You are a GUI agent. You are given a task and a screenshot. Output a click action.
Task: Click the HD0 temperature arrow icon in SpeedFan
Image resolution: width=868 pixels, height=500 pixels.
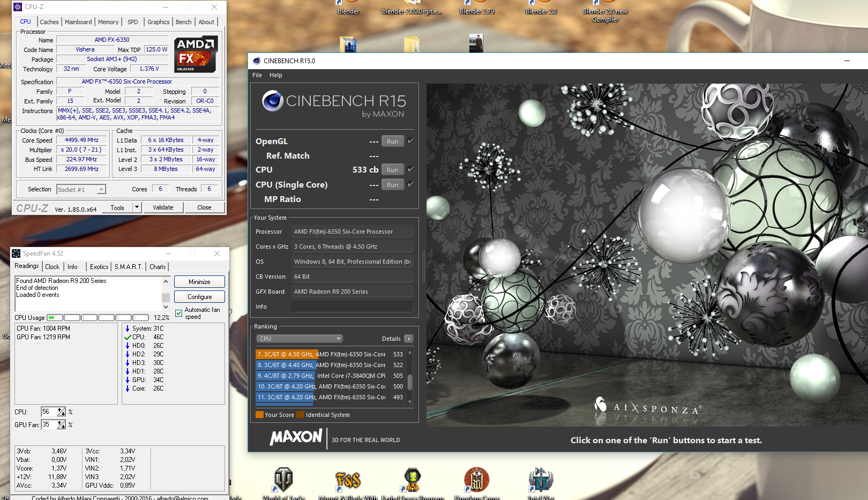point(128,346)
